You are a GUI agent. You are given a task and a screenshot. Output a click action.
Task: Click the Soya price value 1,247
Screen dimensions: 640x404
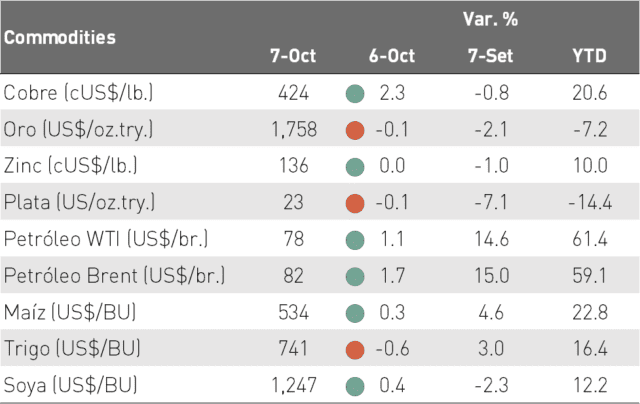[x=294, y=386]
